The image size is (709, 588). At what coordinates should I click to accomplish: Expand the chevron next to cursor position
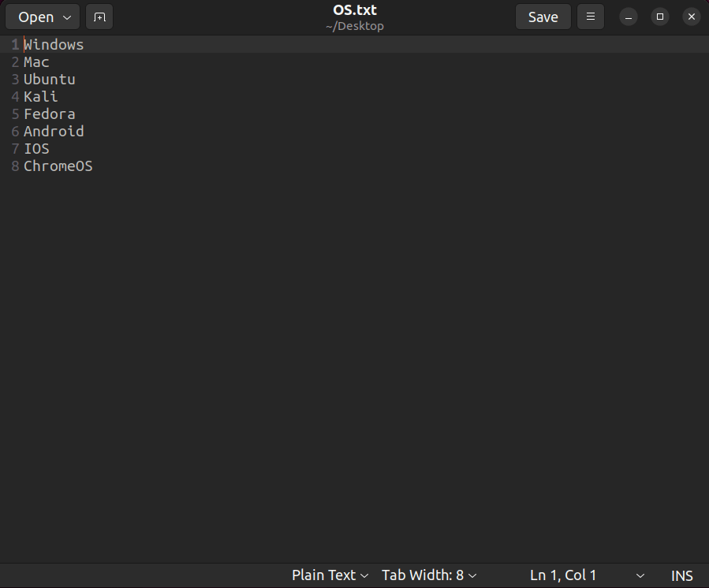640,576
